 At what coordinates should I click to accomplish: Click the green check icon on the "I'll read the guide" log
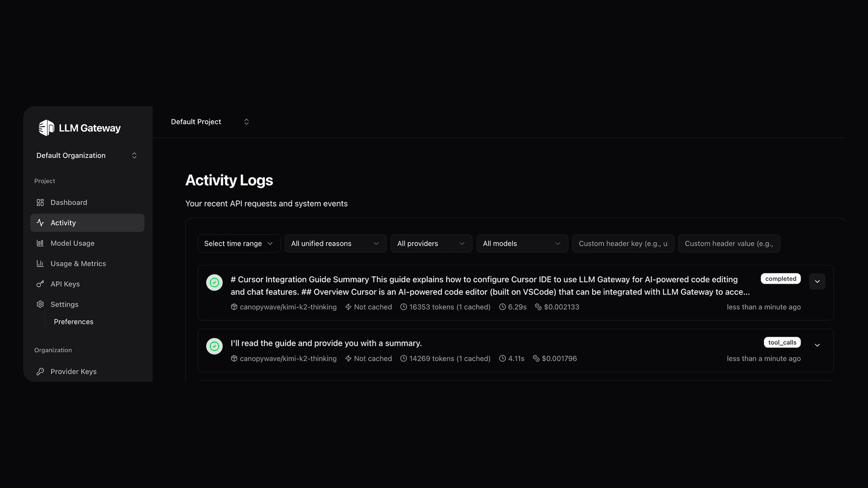pos(214,346)
